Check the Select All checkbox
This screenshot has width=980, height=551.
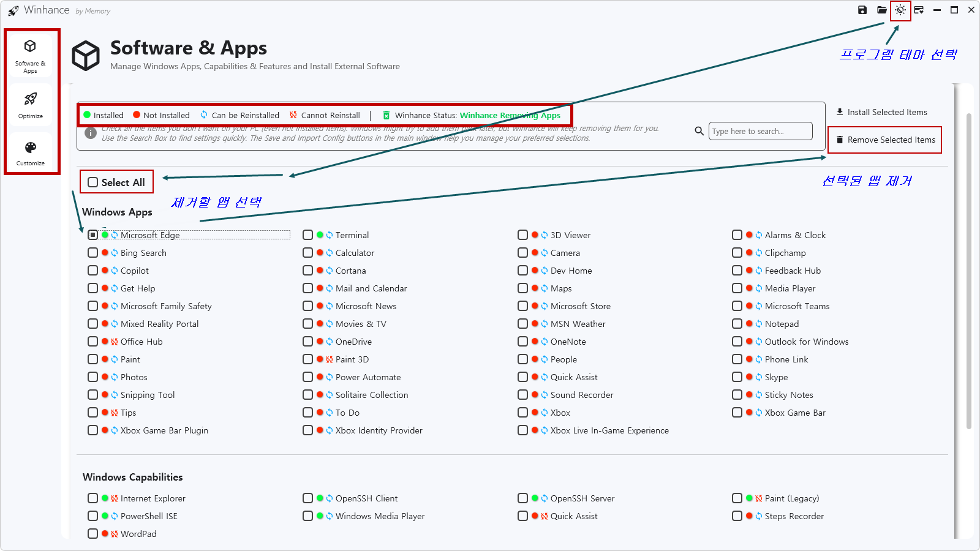click(x=93, y=182)
